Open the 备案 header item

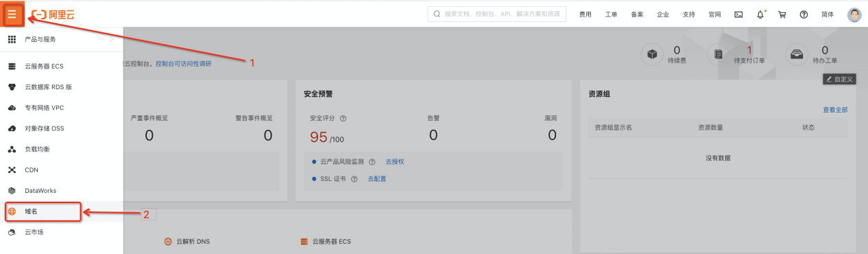point(637,14)
